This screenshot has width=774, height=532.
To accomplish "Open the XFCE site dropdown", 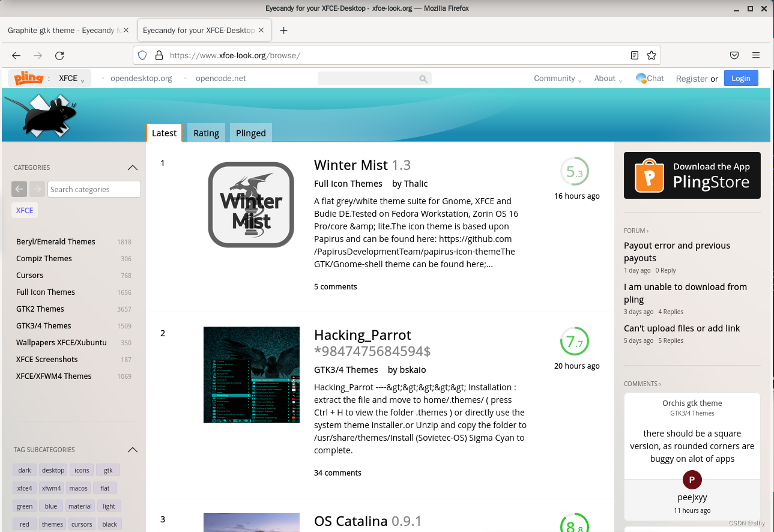I will [72, 78].
